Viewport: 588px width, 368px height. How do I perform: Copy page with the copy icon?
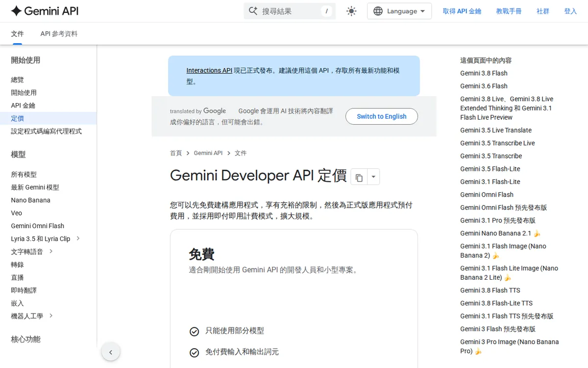pos(359,177)
